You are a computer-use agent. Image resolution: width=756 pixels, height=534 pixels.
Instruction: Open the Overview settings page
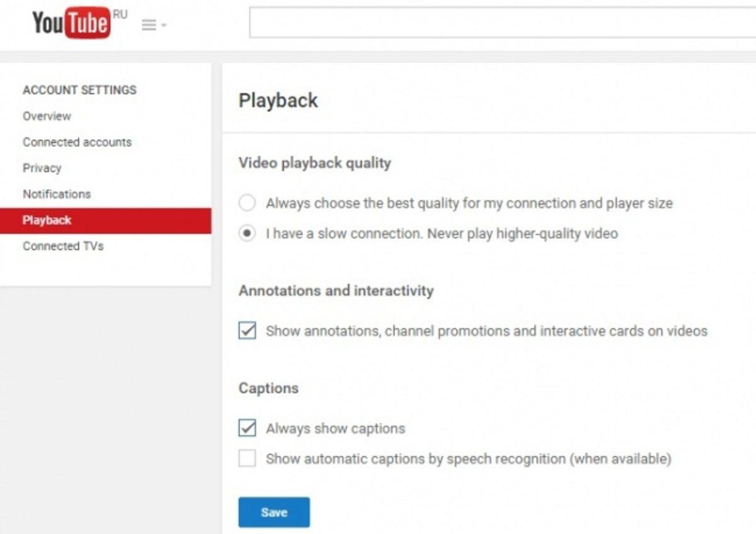click(46, 116)
